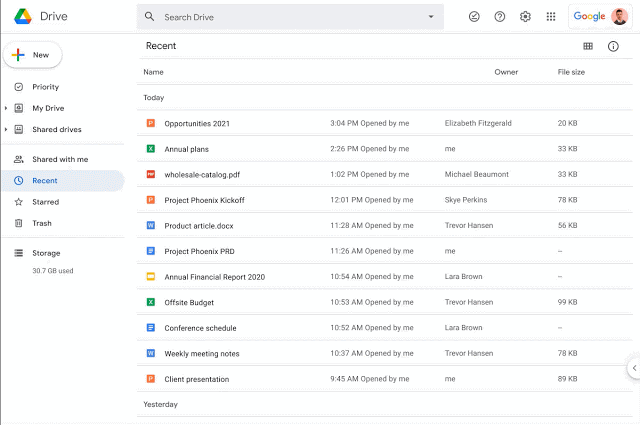The height and width of the screenshot is (425, 640).
Task: Click the help question mark icon
Action: (x=500, y=17)
